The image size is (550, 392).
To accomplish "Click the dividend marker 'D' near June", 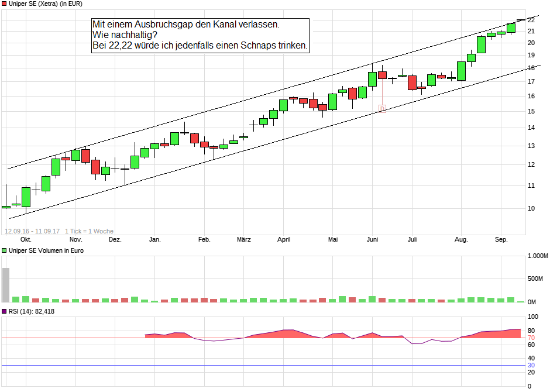I will click(382, 109).
